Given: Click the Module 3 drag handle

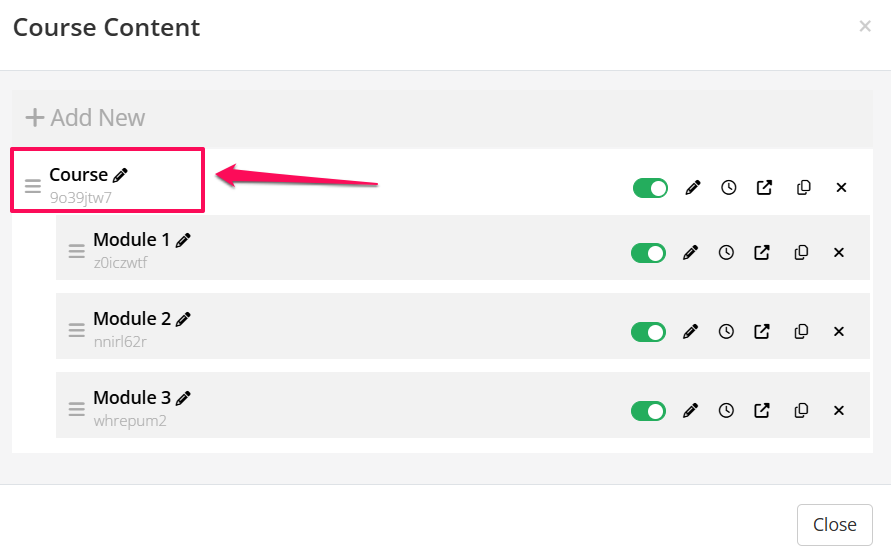Looking at the screenshot, I should [77, 409].
